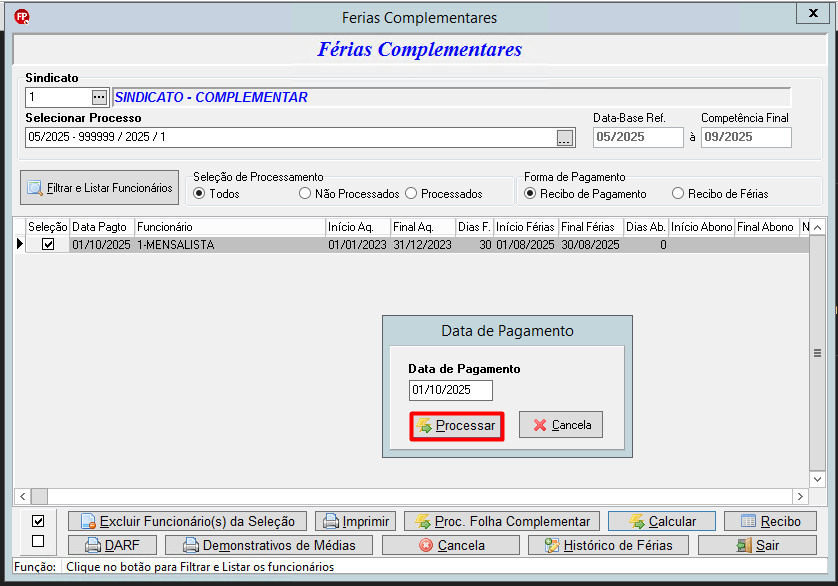Click the Calcular button
The image size is (838, 586).
pyautogui.click(x=662, y=521)
